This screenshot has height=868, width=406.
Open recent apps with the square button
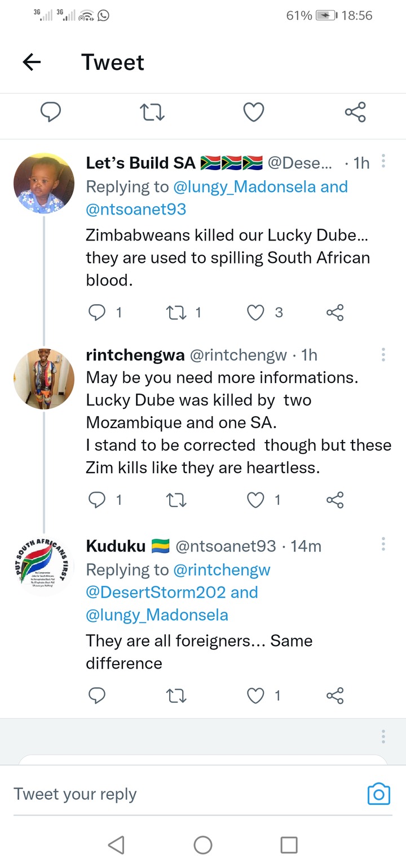[x=289, y=844]
